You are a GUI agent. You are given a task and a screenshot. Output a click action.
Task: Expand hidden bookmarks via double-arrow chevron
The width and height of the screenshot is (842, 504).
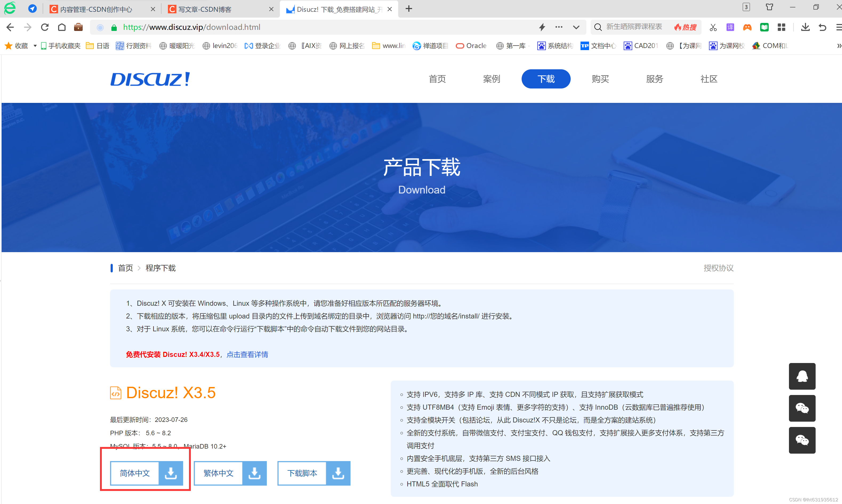pyautogui.click(x=839, y=46)
